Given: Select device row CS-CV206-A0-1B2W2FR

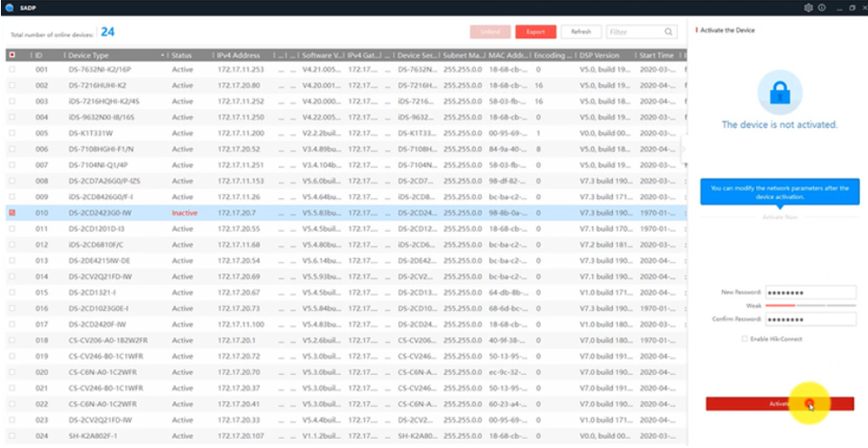Looking at the screenshot, I should click(346, 340).
